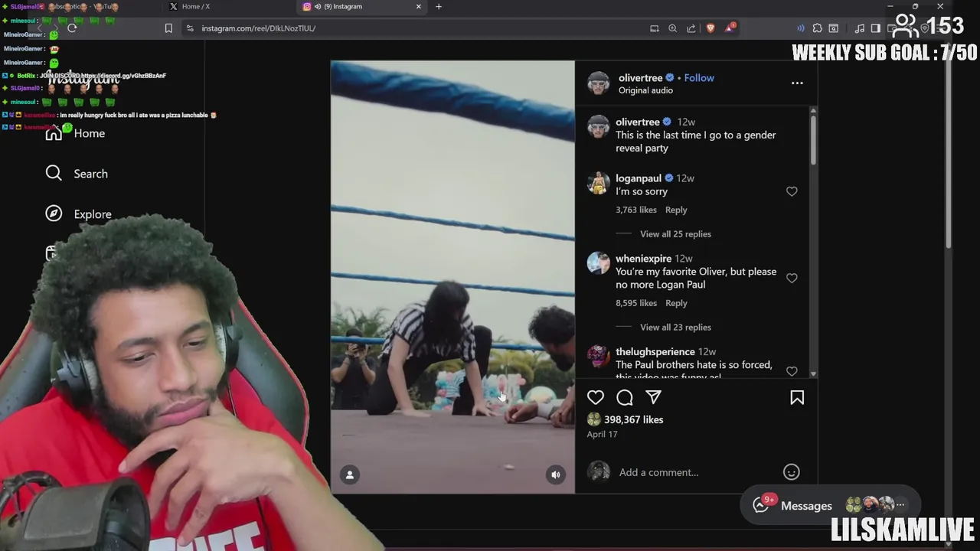Open site info icon left of URL

[190, 28]
